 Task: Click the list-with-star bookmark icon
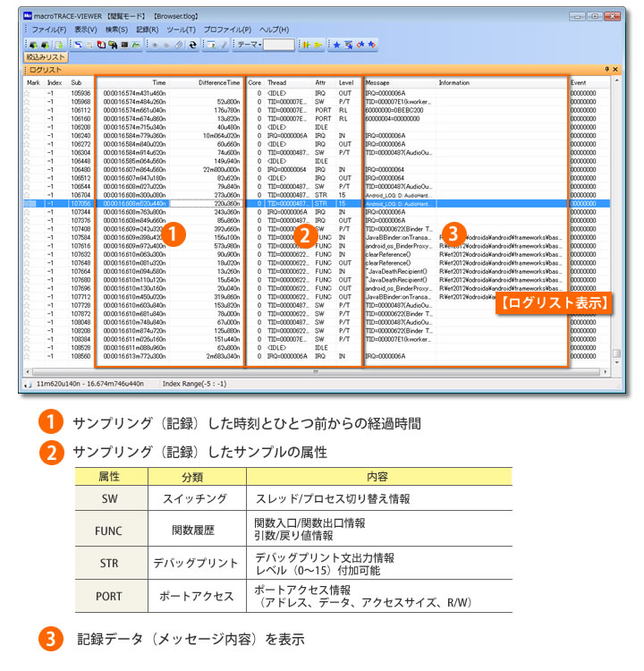349,45
